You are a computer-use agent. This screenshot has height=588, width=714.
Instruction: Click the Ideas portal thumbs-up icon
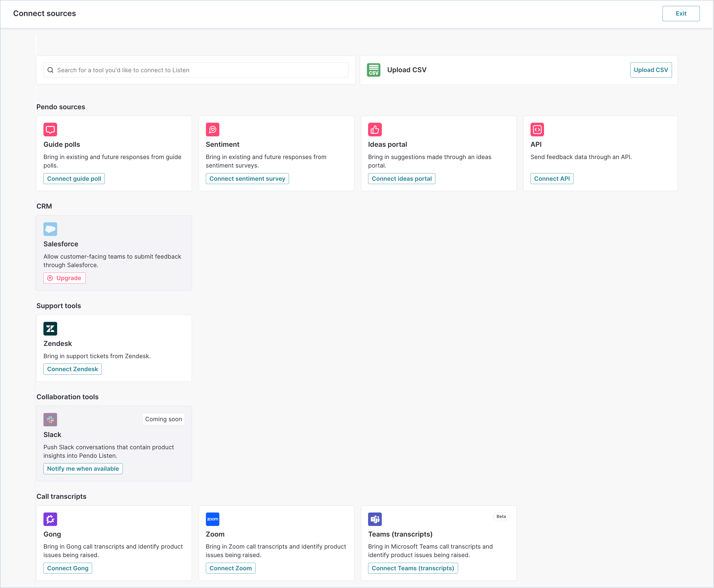click(375, 129)
